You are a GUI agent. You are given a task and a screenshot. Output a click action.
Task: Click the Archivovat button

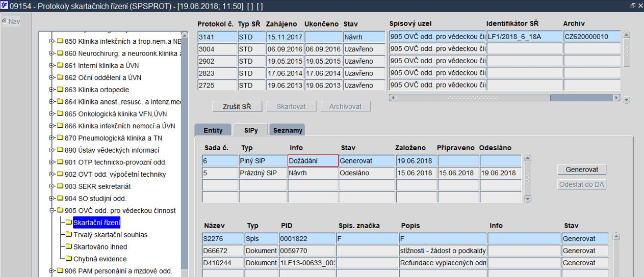[x=345, y=106]
